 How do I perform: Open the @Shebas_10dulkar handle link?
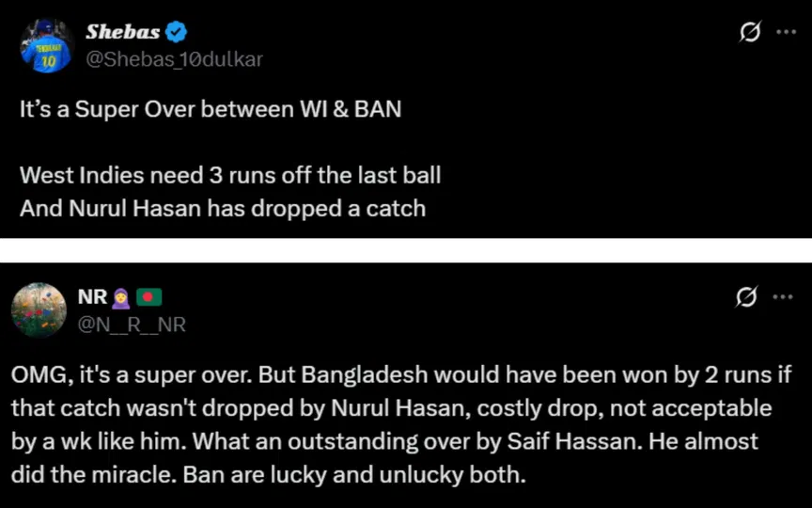(x=174, y=59)
